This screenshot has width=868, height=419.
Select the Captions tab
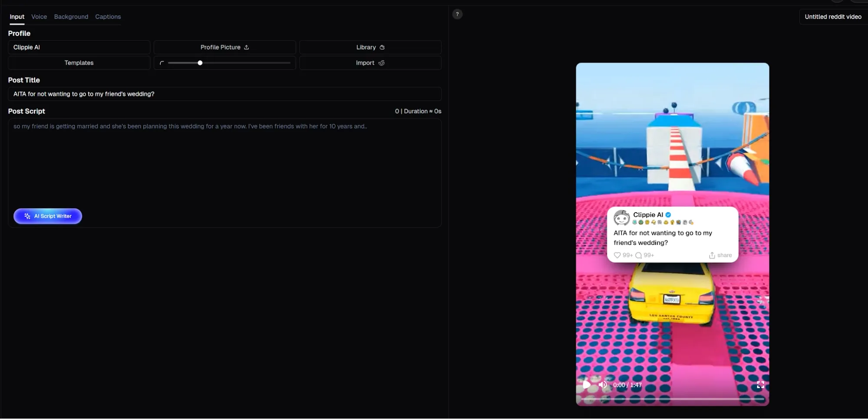click(x=108, y=17)
